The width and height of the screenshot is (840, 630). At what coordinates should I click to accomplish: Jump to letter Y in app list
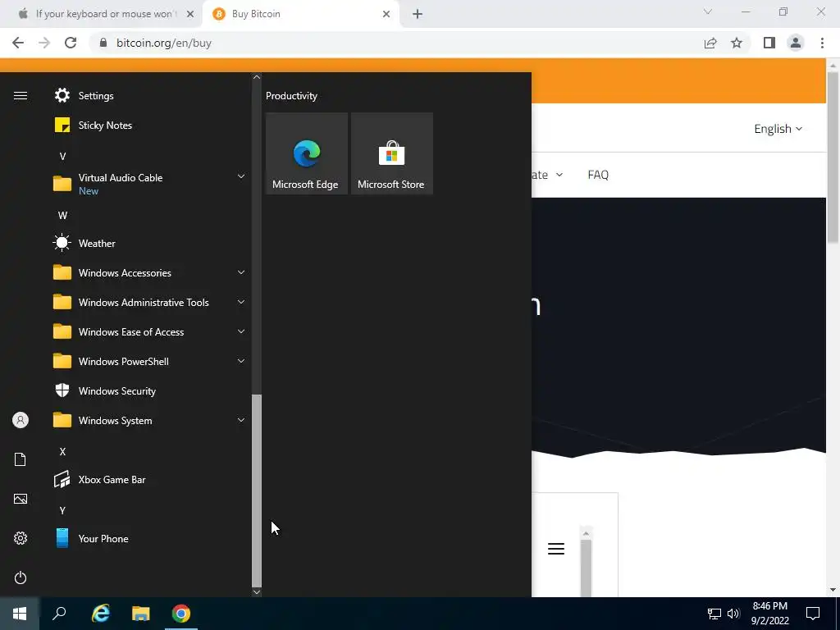pos(62,510)
